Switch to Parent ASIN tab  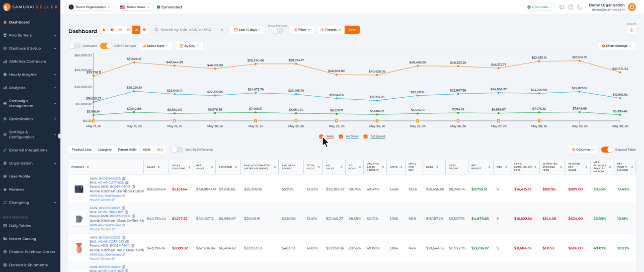coord(127,150)
